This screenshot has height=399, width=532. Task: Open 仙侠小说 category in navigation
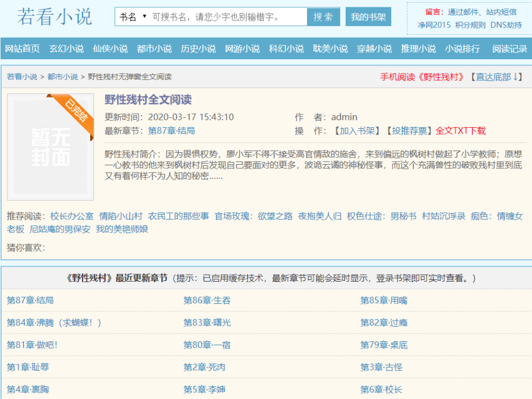tap(111, 49)
